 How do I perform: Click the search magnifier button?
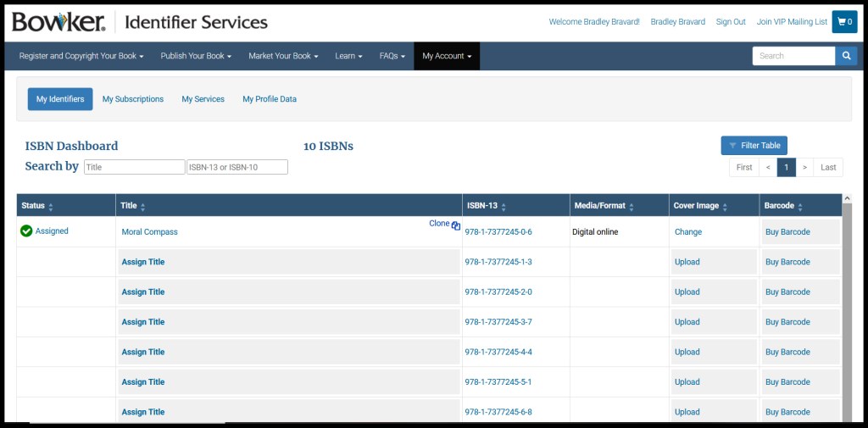pyautogui.click(x=846, y=56)
